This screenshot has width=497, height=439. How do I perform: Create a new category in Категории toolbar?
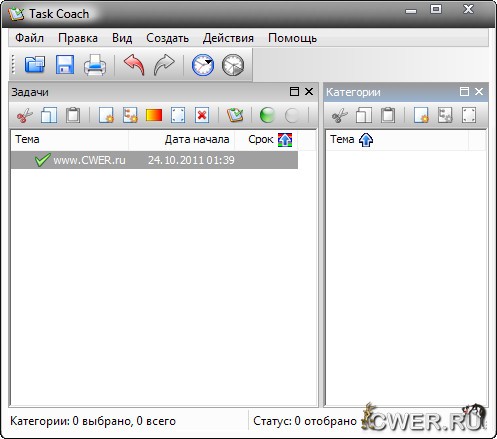coord(421,116)
